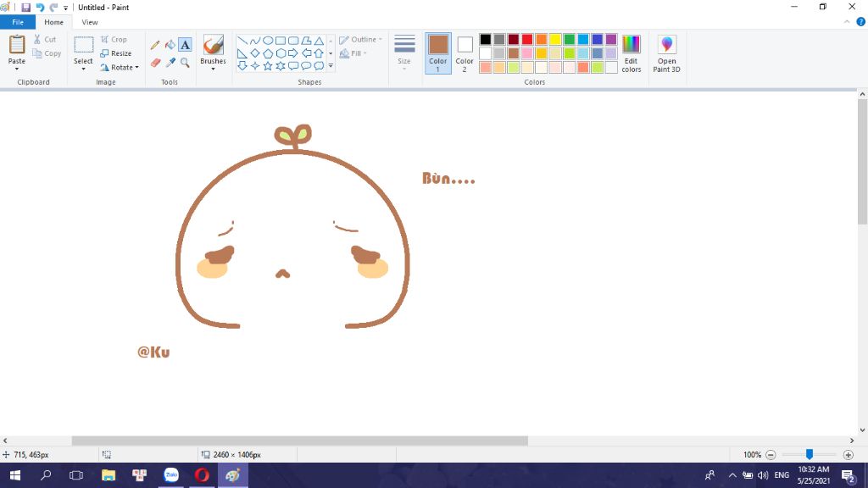Open the Resize and skew dialog

(x=115, y=53)
